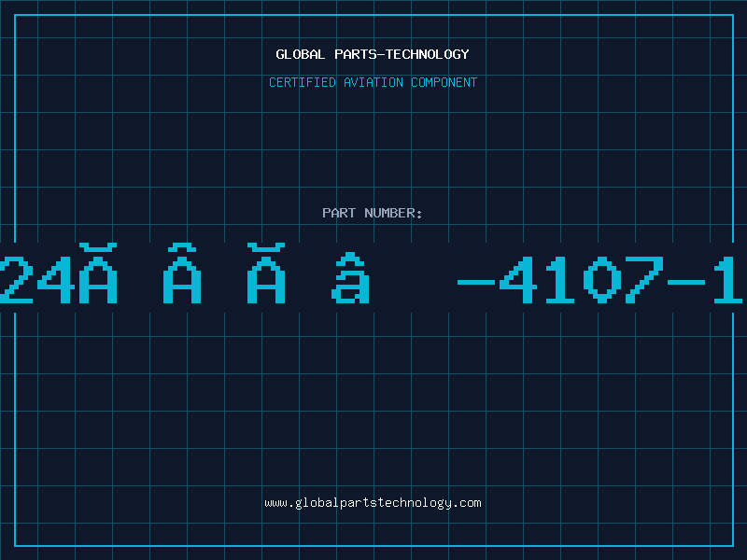Select the second capital Ă before lowercase â
Viewport: 747px width, 560px height.
(266, 273)
